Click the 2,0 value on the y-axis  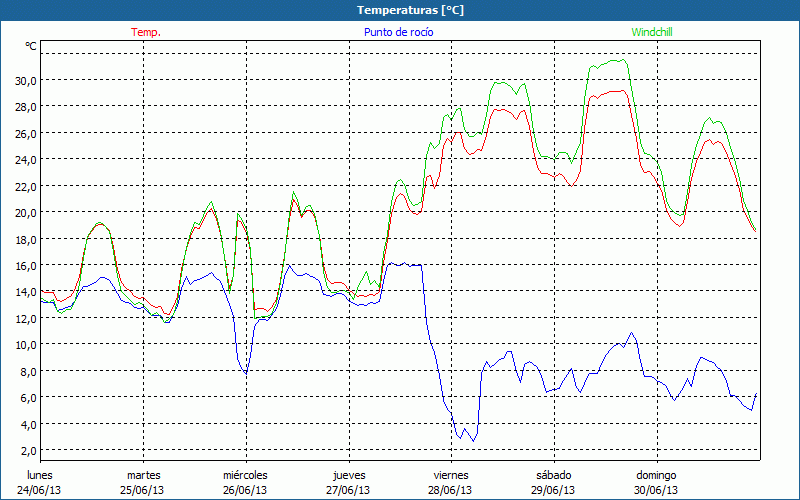pyautogui.click(x=27, y=450)
